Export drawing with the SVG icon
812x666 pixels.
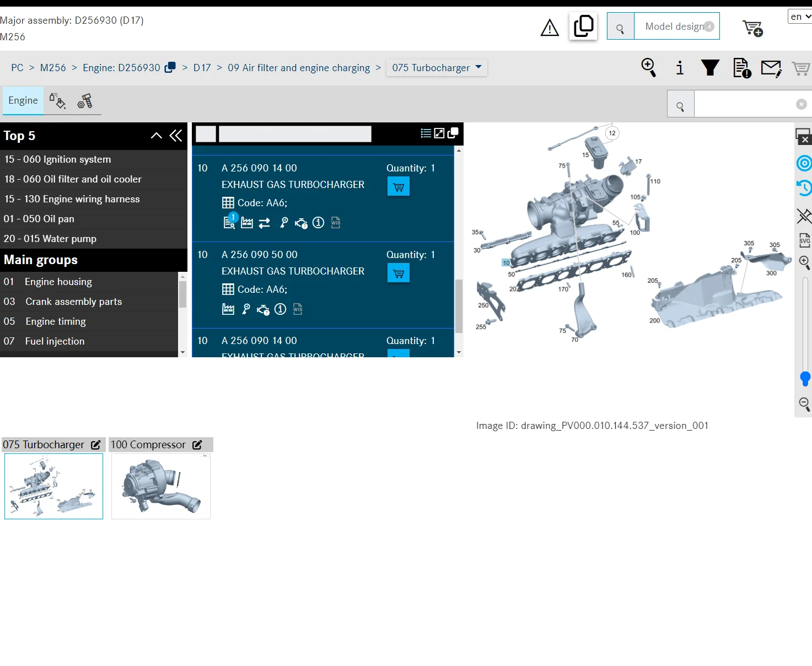805,240
